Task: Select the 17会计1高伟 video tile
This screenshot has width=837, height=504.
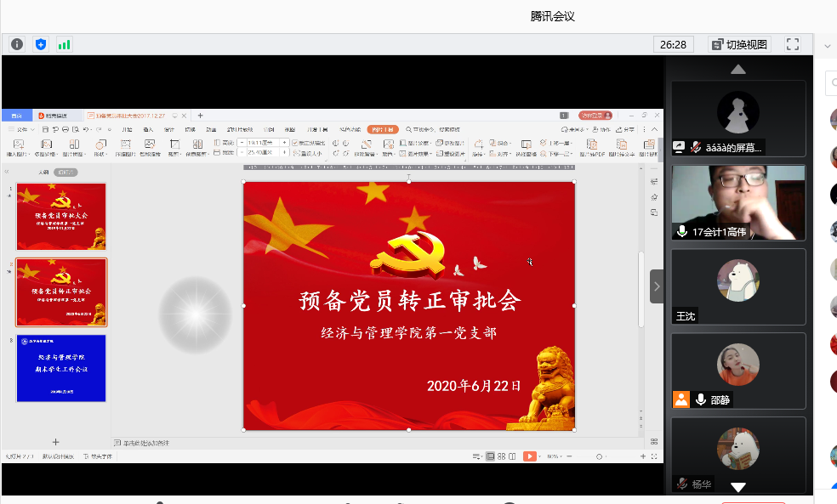Action: coord(737,202)
